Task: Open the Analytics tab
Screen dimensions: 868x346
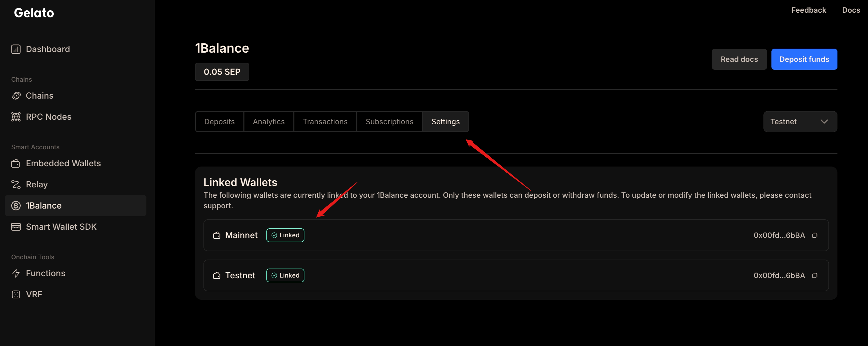Action: click(269, 122)
